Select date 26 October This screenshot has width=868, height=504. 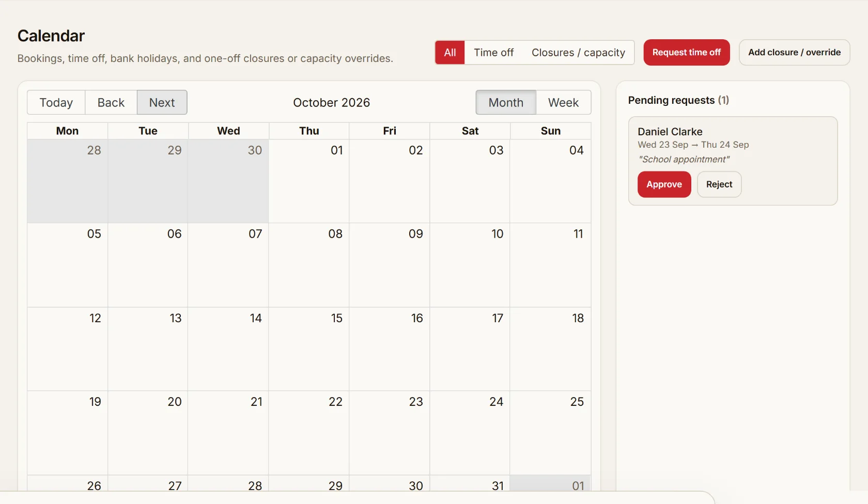(x=94, y=485)
